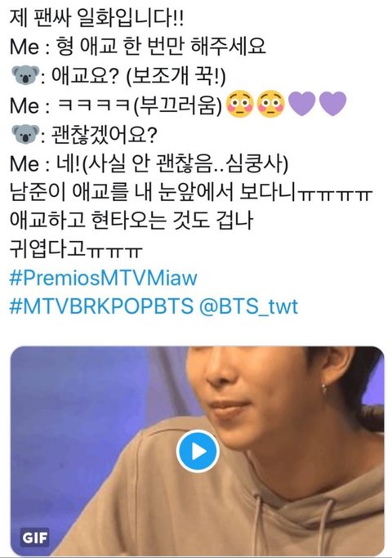Click the text 귀엽다고ㅠㅠㅠ
The image size is (392, 558).
pos(76,249)
